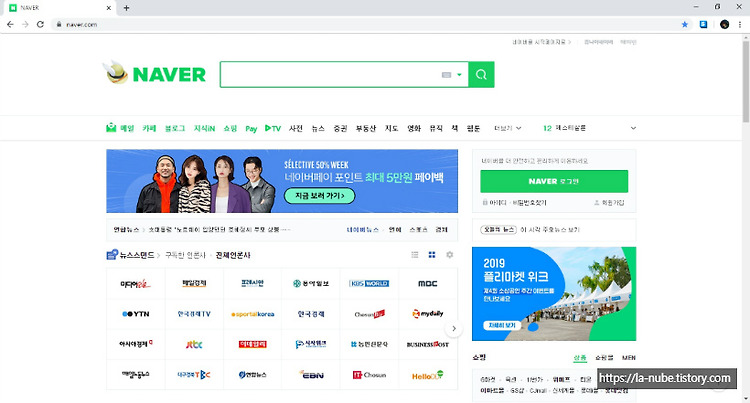Open the jtbc press logo
This screenshot has width=750, height=403.
194,344
